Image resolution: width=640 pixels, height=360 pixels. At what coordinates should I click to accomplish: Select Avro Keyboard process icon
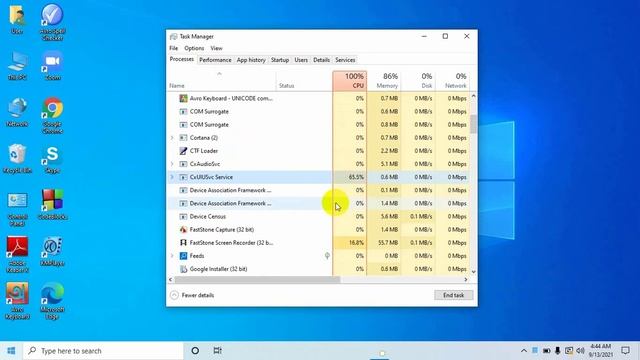tap(183, 98)
